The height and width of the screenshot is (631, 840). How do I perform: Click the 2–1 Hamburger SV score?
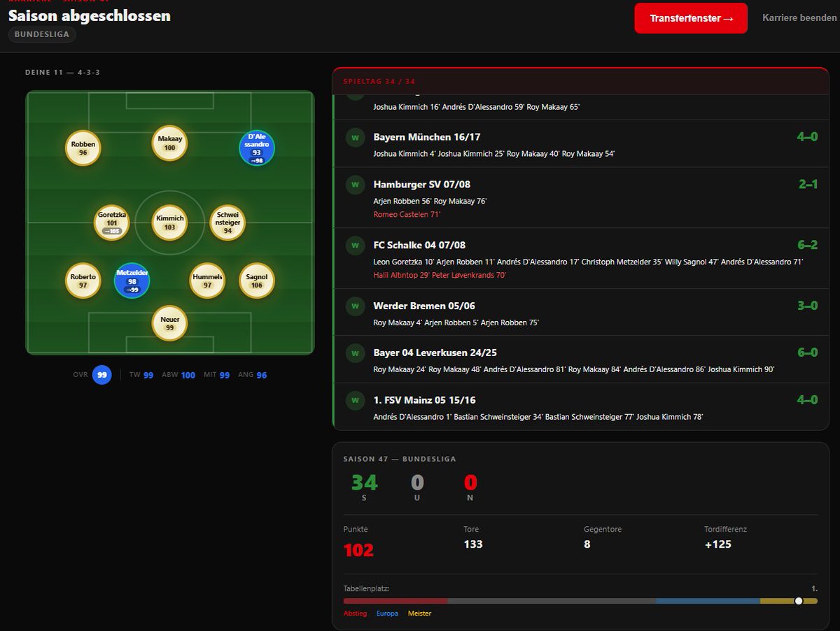pos(808,185)
